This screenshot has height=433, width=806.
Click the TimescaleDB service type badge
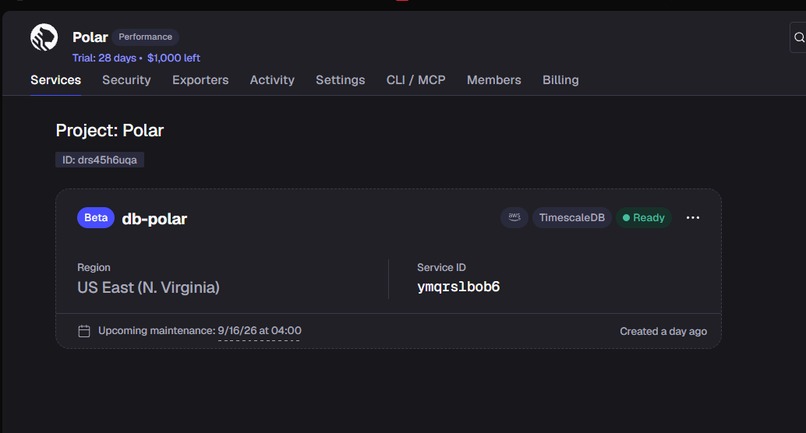click(x=572, y=218)
